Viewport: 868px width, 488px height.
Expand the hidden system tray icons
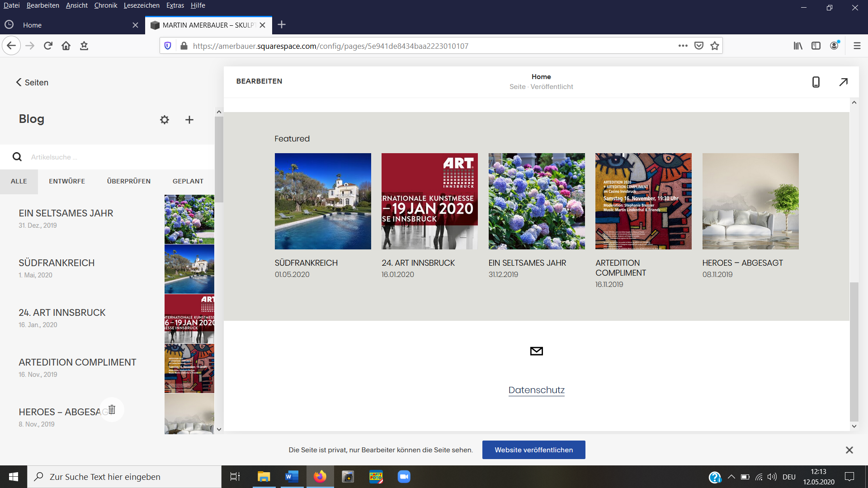(731, 477)
